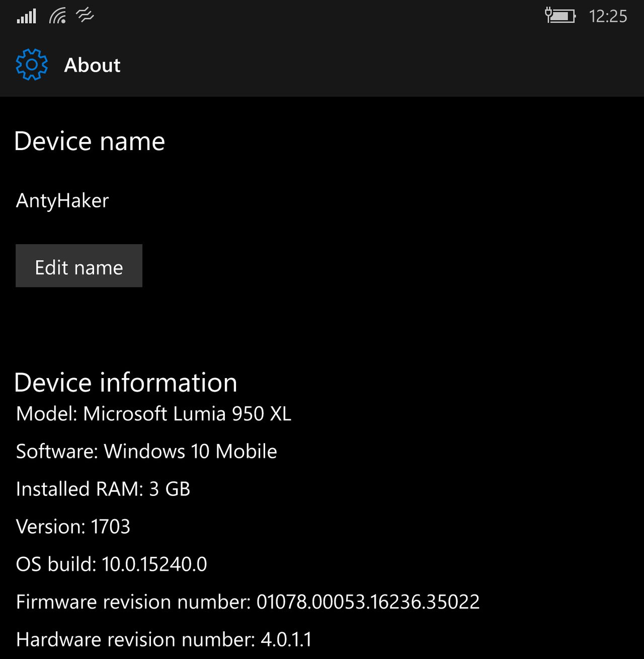Image resolution: width=644 pixels, height=659 pixels.
Task: Tap the data transfer status icon
Action: [85, 16]
